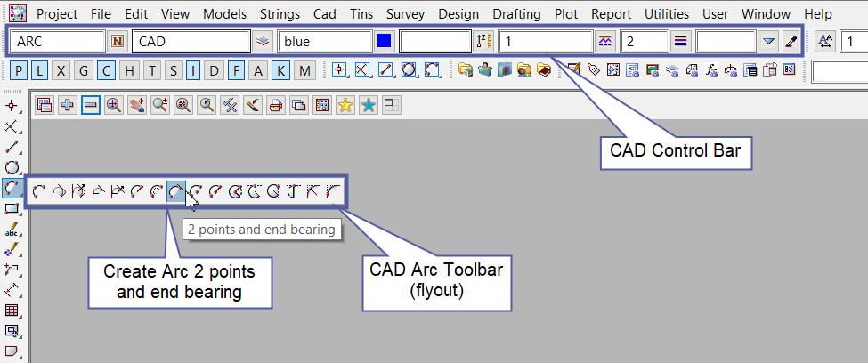Click the price tag icon in top toolbar
This screenshot has height=363, width=868.
[x=594, y=70]
